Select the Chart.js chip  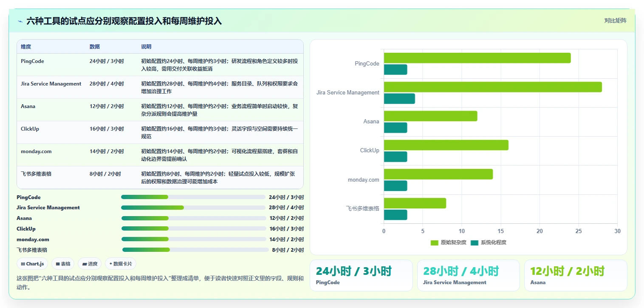[32, 264]
